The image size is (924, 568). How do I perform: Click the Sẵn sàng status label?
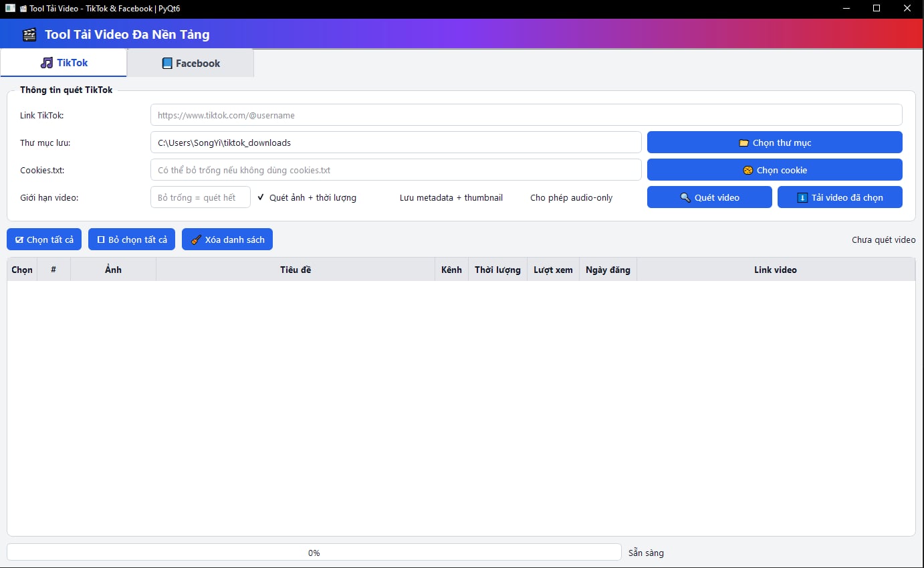tap(646, 553)
